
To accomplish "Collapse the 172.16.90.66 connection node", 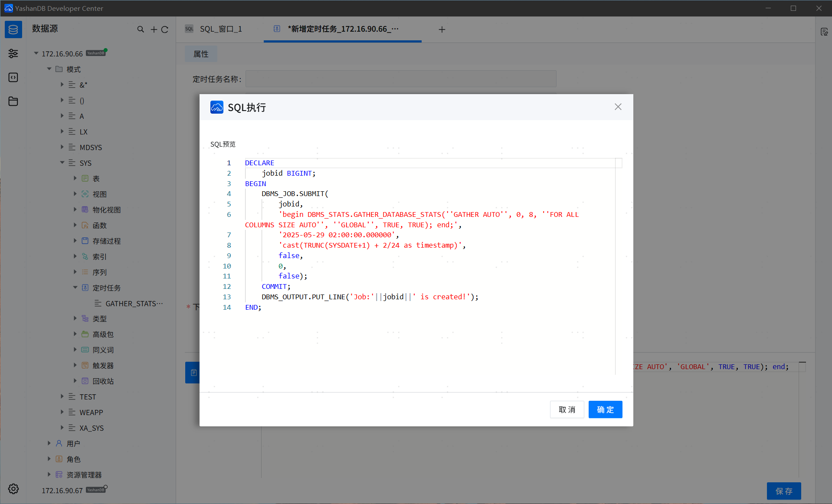I will 36,53.
